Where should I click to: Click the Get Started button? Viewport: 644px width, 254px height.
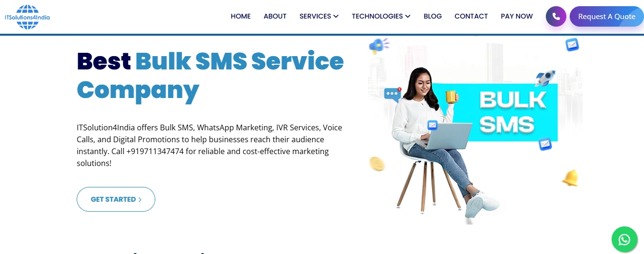(x=116, y=199)
